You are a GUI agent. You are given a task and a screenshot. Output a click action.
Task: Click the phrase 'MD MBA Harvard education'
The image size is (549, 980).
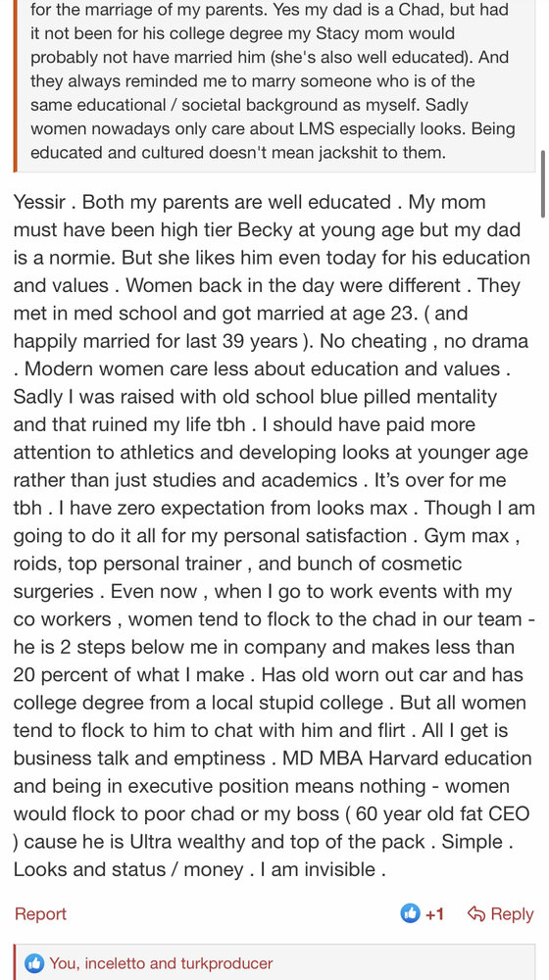point(407,759)
